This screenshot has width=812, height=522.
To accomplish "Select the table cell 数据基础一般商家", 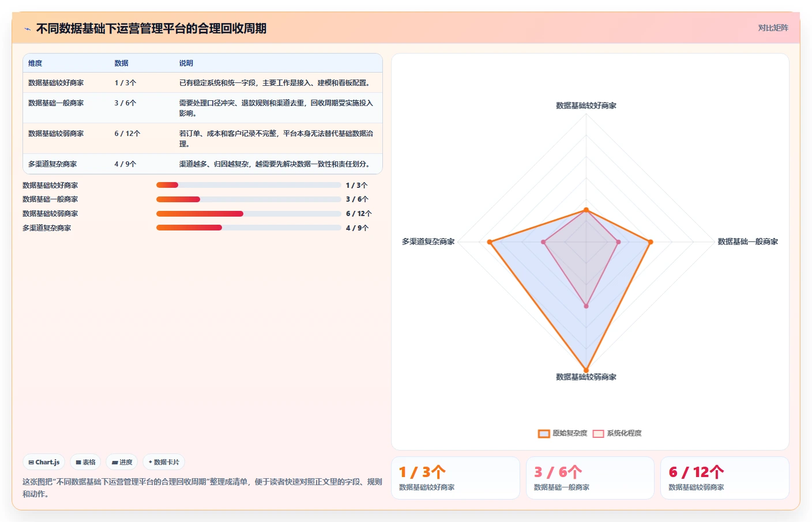I will pyautogui.click(x=56, y=103).
